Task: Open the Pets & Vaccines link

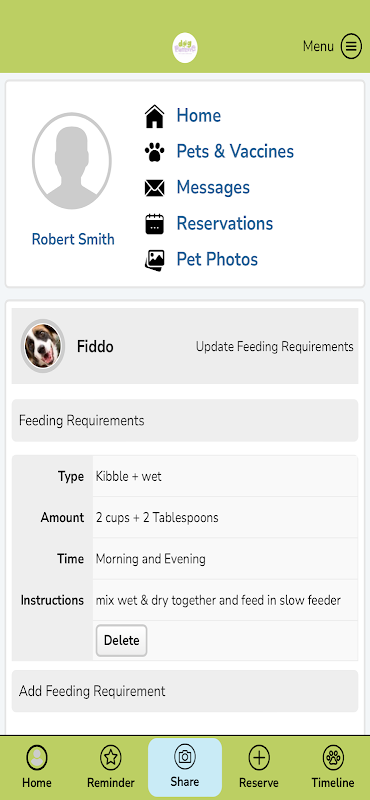Action: pyautogui.click(x=235, y=152)
